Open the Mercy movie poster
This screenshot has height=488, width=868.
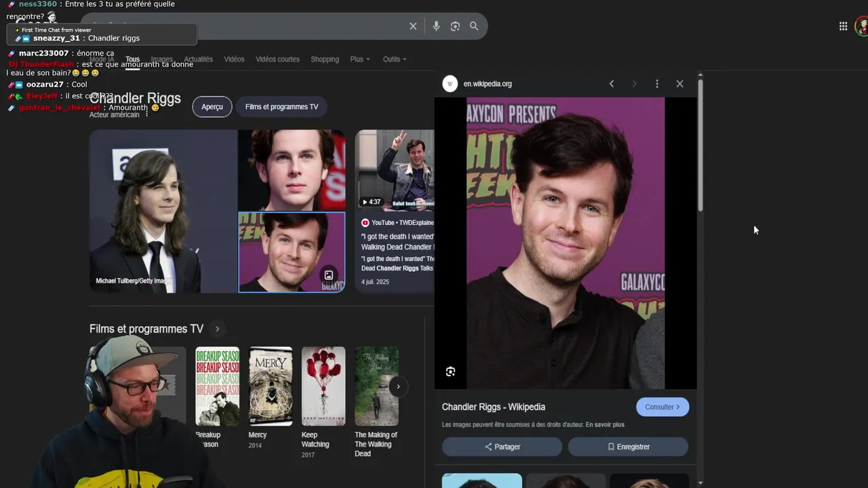coord(271,386)
